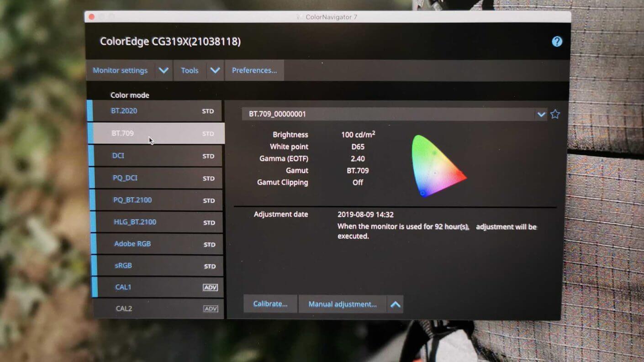644x362 pixels.
Task: Click the gamut chromaticity diagram
Action: pyautogui.click(x=438, y=166)
